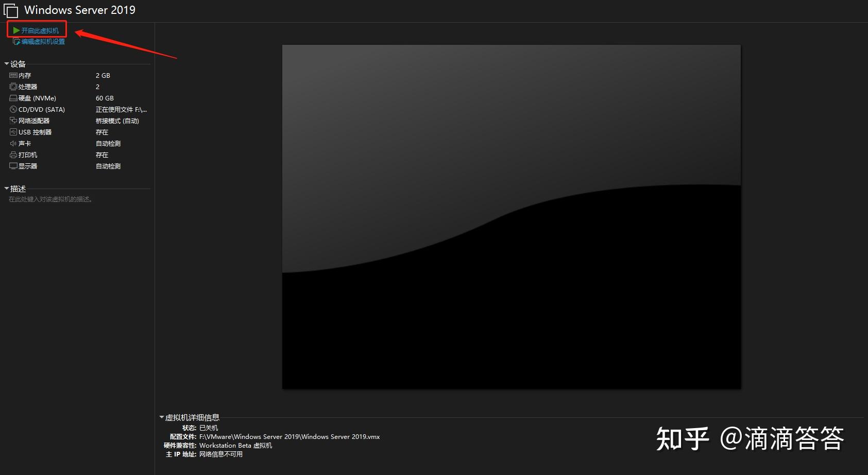
Task: Click the virtual machine screen preview thumbnail
Action: (512, 217)
